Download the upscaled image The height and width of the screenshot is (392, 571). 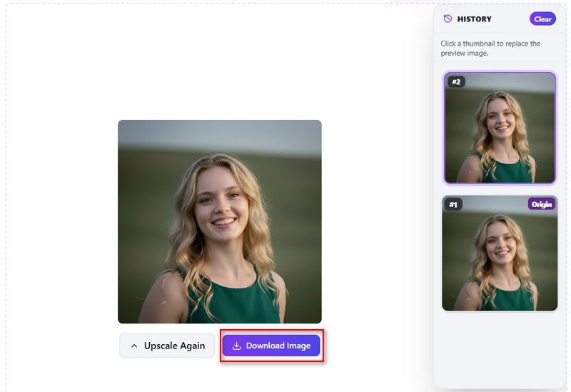271,346
